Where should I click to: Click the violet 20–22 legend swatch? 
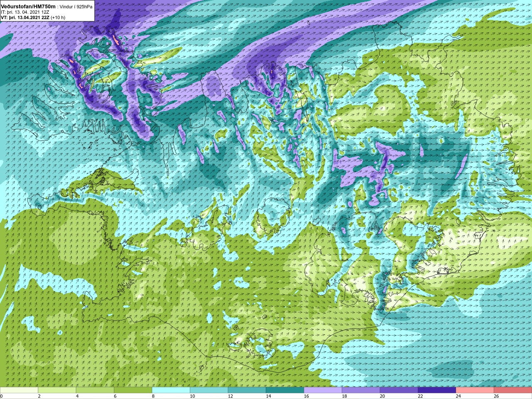point(399,390)
